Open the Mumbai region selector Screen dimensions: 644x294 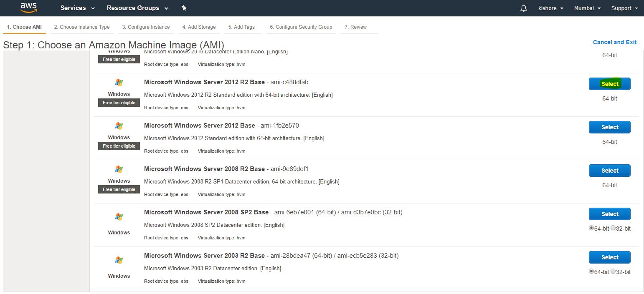tap(587, 8)
